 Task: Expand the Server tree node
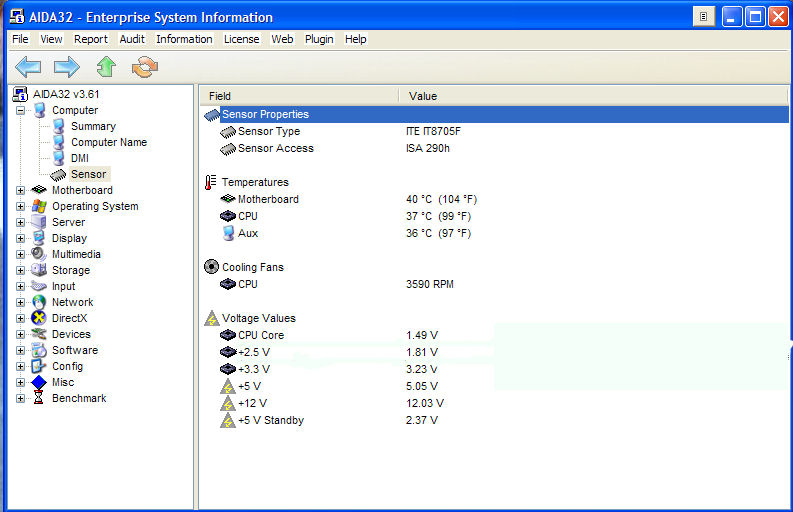coord(20,222)
